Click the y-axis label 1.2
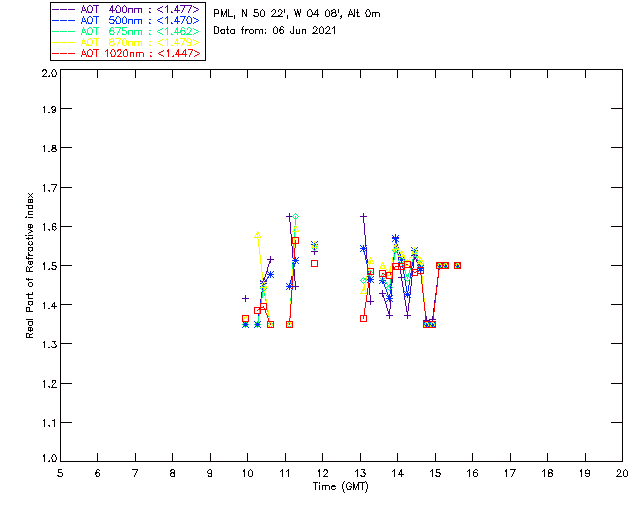 click(x=49, y=384)
